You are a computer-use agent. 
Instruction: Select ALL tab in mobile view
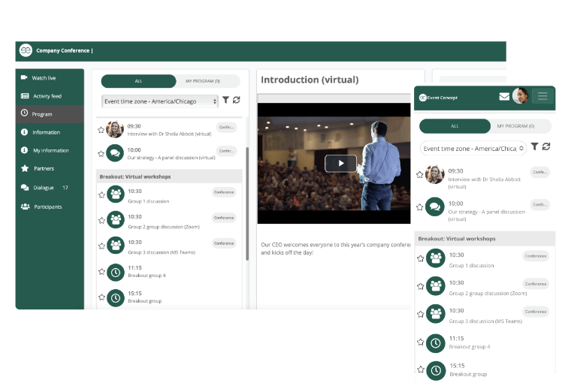coord(455,126)
